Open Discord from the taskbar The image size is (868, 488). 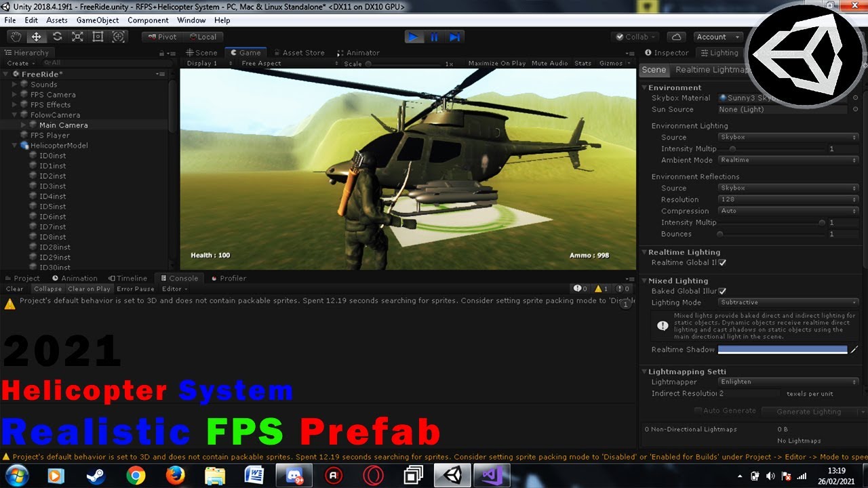coord(294,476)
